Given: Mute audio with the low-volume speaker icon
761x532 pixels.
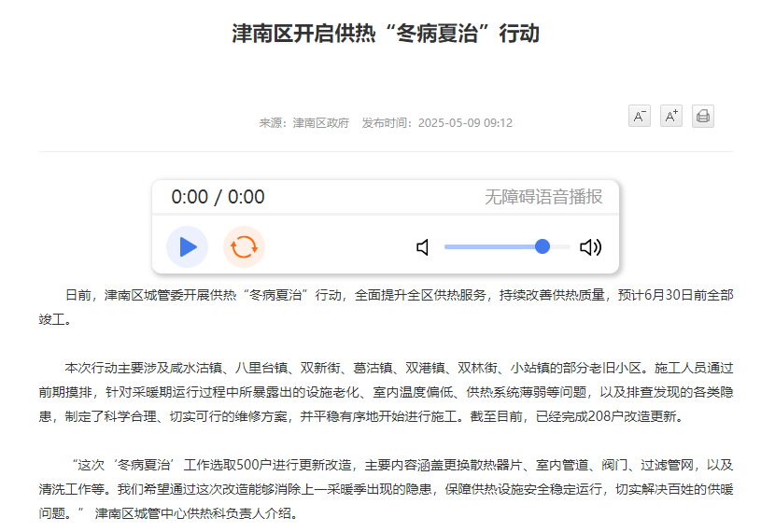Looking at the screenshot, I should point(423,247).
